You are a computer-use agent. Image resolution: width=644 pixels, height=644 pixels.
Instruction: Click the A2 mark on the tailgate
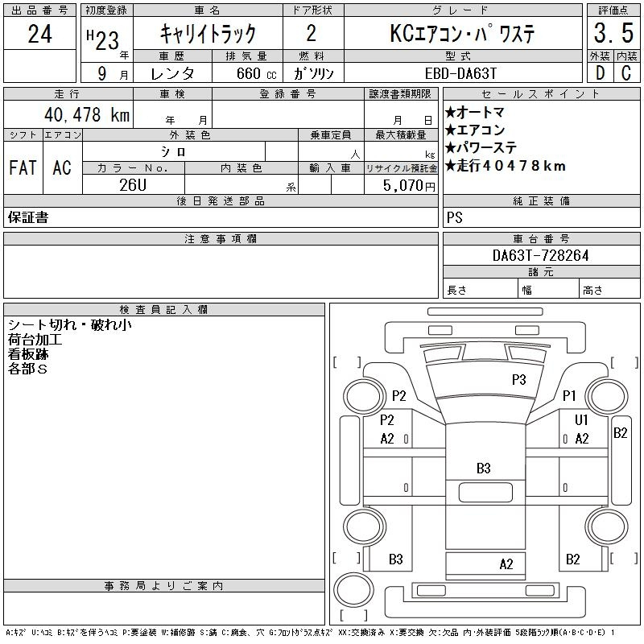pos(506,564)
